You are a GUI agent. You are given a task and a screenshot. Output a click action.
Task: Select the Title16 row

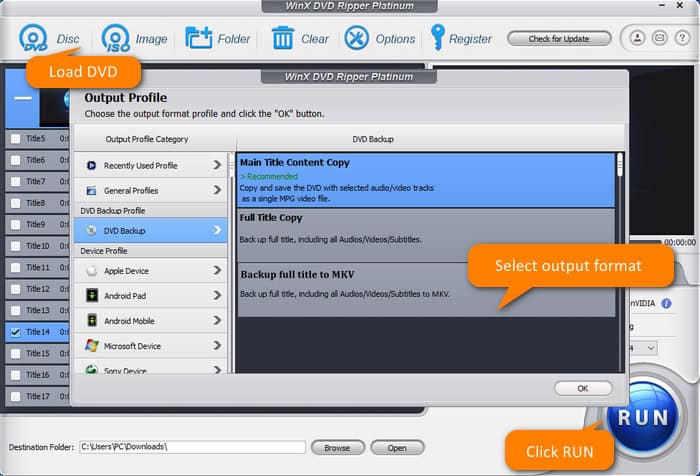[x=38, y=375]
